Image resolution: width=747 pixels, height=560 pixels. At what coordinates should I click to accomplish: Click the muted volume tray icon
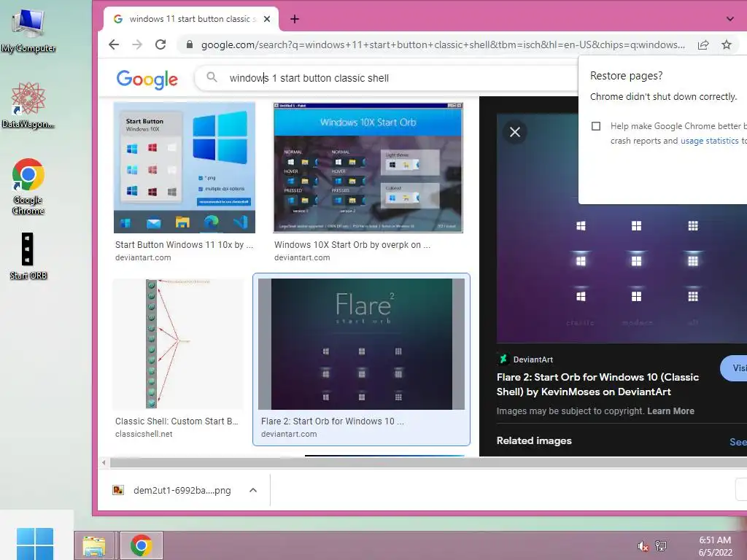pyautogui.click(x=643, y=546)
